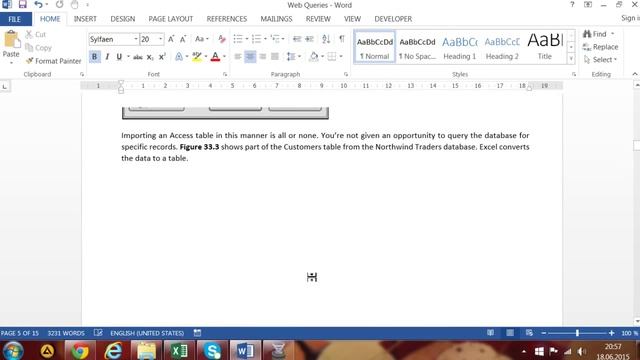Click the ruler tab selector button

click(x=4, y=86)
